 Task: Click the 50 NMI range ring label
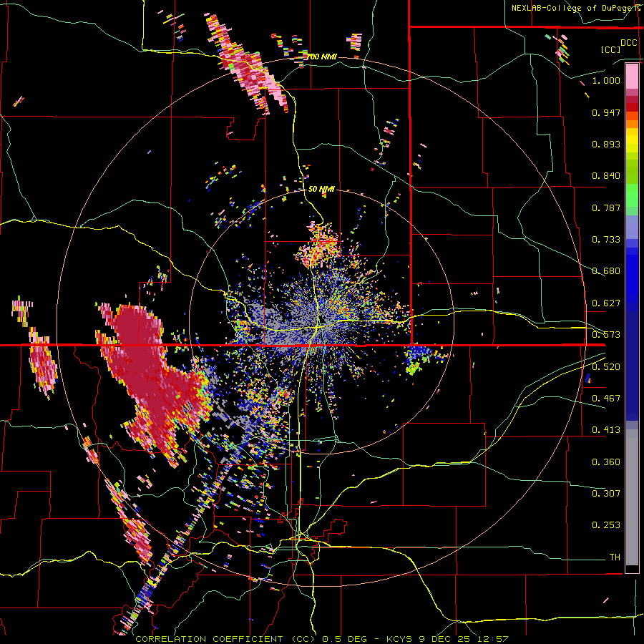click(321, 190)
